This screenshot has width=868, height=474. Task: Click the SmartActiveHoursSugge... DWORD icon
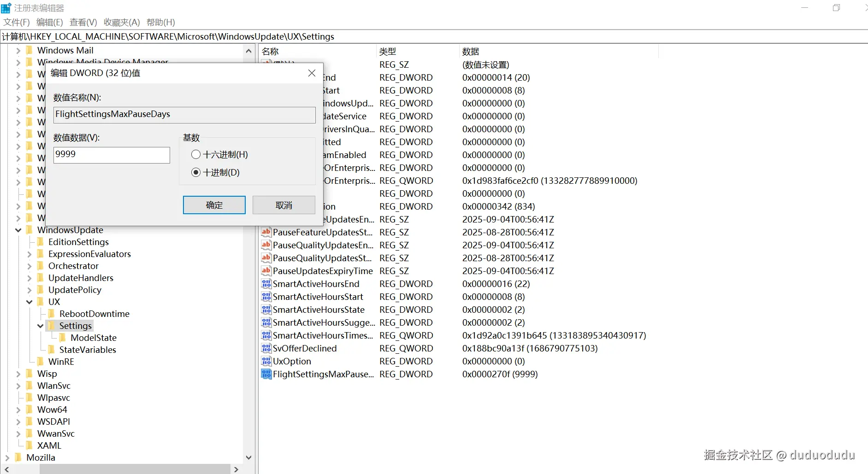click(266, 322)
